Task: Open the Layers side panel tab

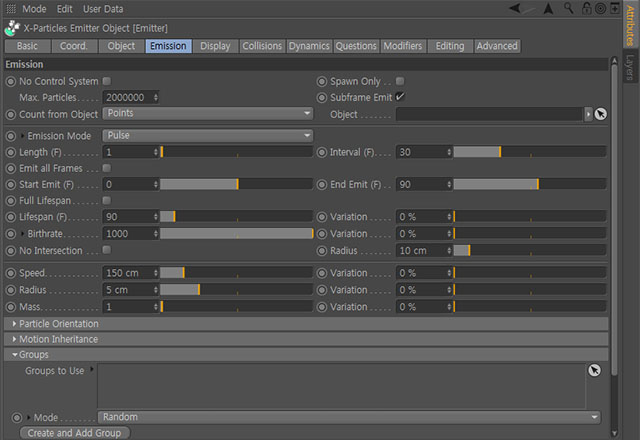Action: coord(630,67)
